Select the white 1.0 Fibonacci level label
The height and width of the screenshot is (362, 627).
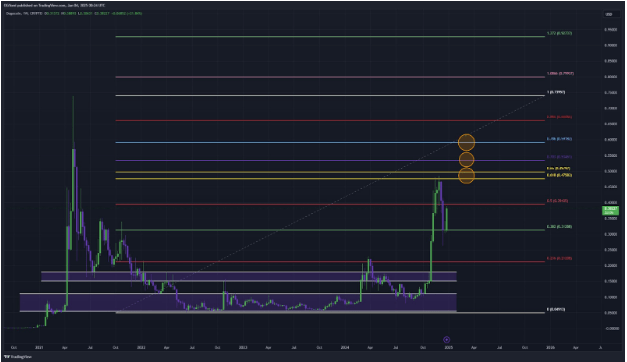click(556, 92)
